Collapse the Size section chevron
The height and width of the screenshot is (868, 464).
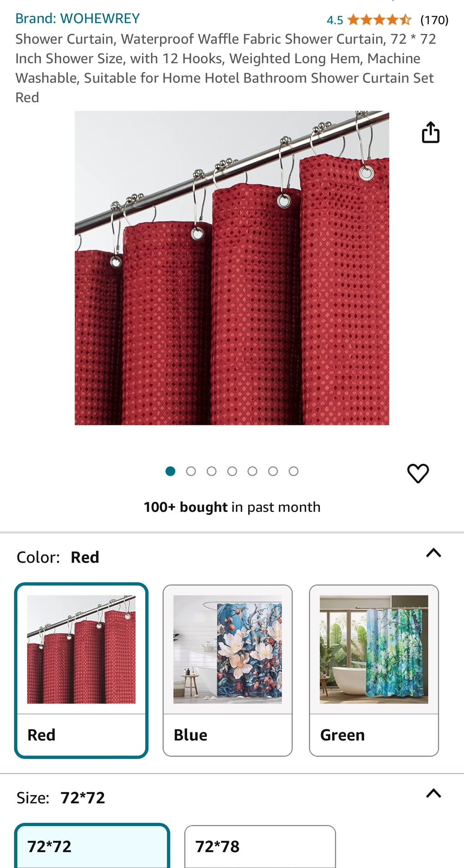pyautogui.click(x=434, y=793)
